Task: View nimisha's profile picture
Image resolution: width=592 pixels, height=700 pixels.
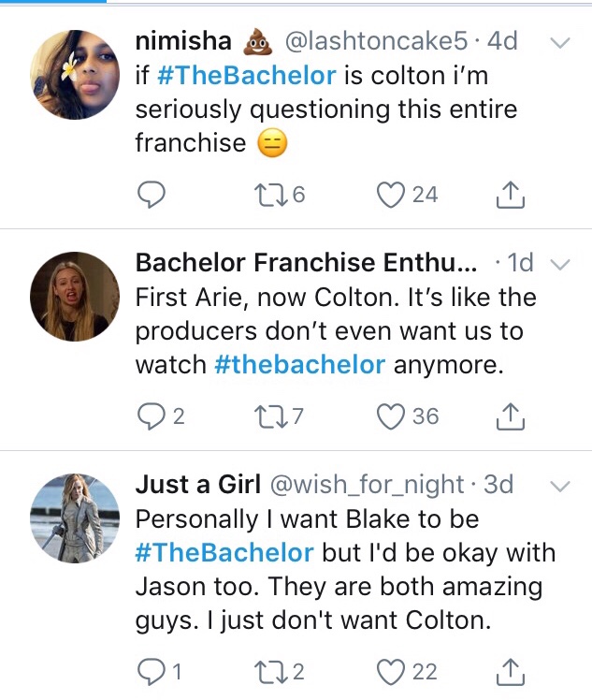Action: [x=75, y=74]
